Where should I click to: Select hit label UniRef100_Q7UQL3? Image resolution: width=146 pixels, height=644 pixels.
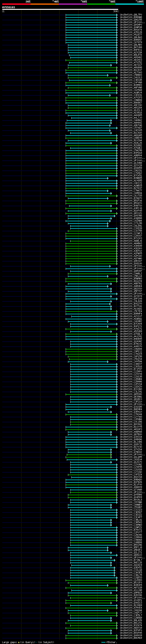pos(131,334)
